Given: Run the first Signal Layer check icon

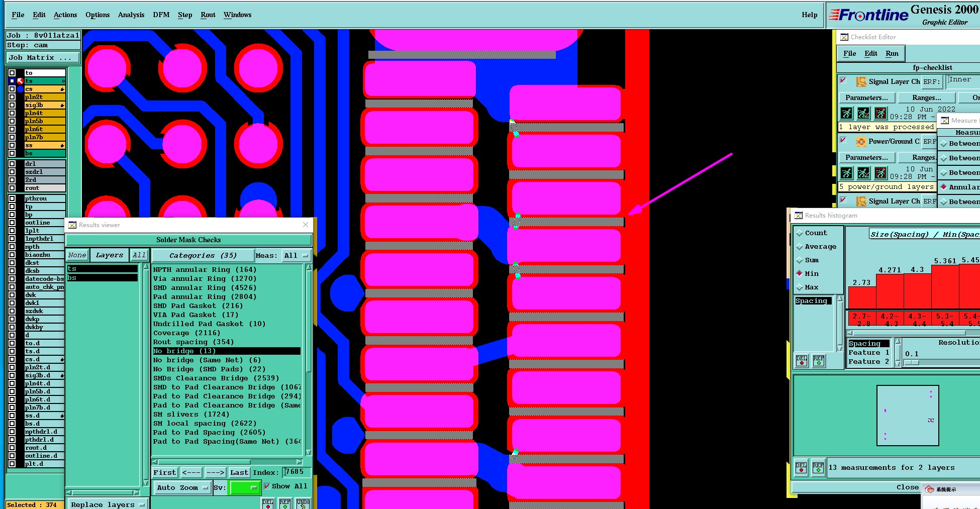Looking at the screenshot, I should click(847, 113).
